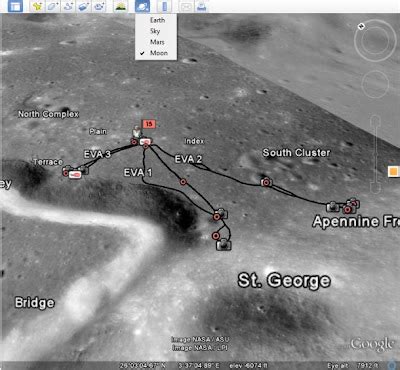Click the Image NASA / ASU attribution text
Viewport: 400px width, 370px height.
tap(200, 339)
